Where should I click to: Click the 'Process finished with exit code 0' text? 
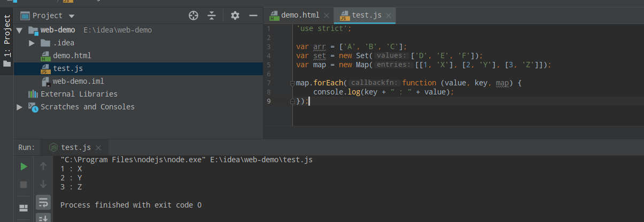[131, 205]
